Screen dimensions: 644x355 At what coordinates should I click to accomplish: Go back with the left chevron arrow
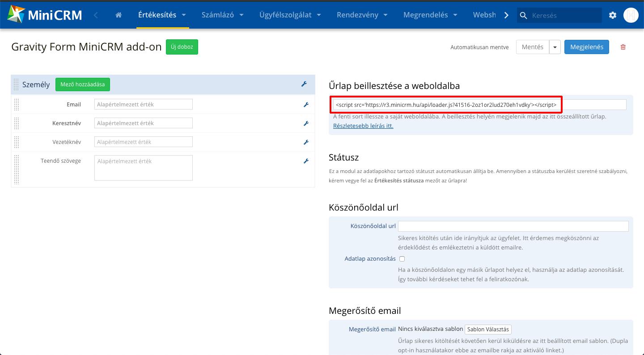coord(96,15)
